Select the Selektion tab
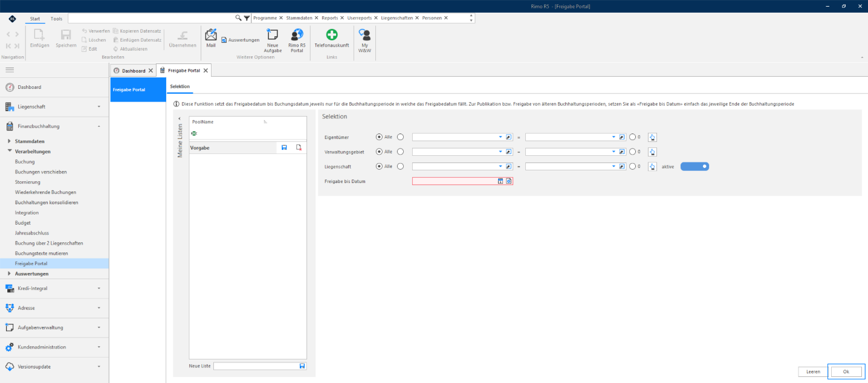Image resolution: width=868 pixels, height=383 pixels. (180, 87)
